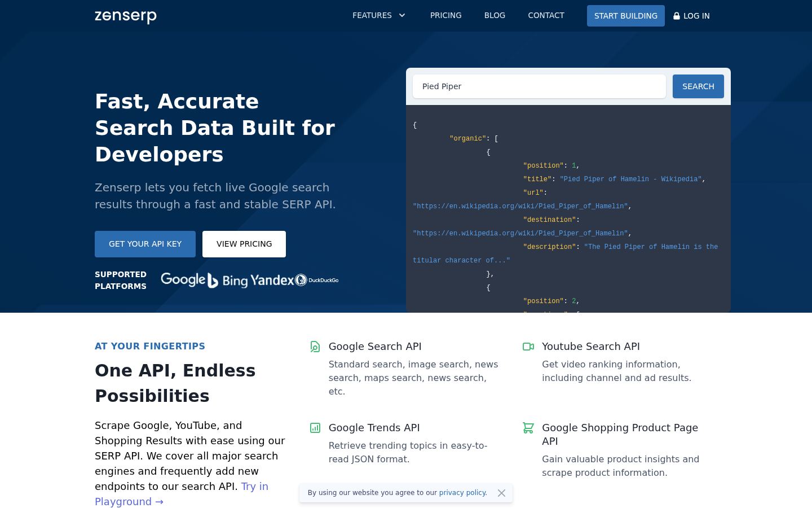Expand the Features dropdown chevron
This screenshot has width=812, height=508.
(402, 15)
